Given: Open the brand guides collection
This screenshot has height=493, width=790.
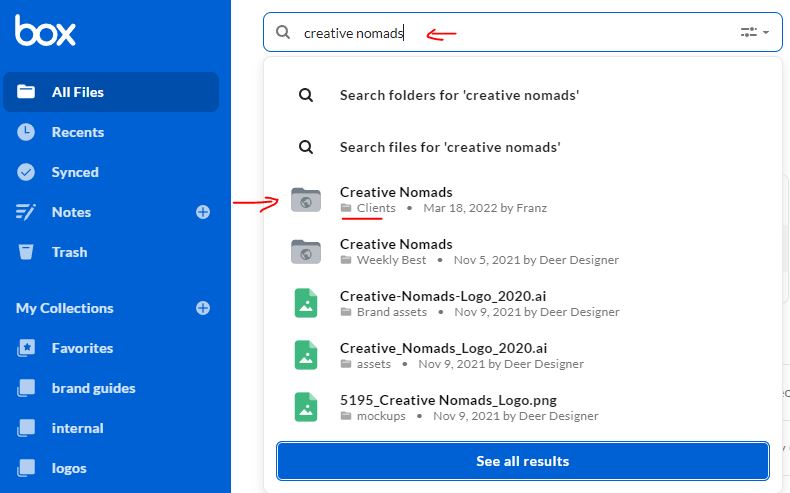Looking at the screenshot, I should 93,388.
